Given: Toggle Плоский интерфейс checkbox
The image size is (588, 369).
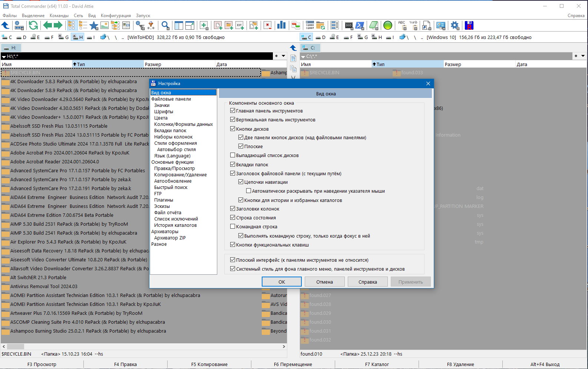Looking at the screenshot, I should coord(232,260).
